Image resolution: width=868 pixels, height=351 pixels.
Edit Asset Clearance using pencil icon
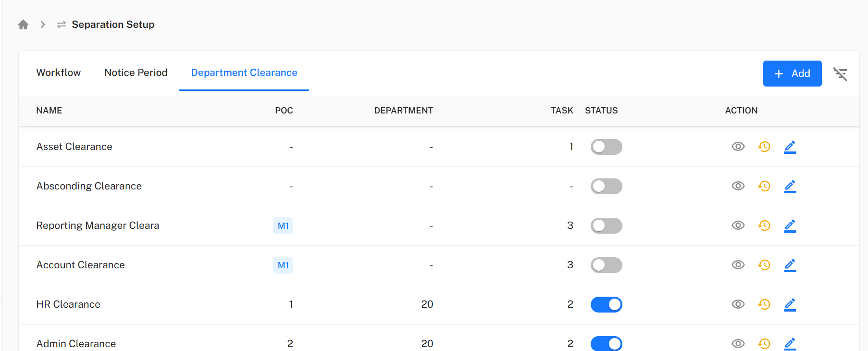click(x=790, y=147)
